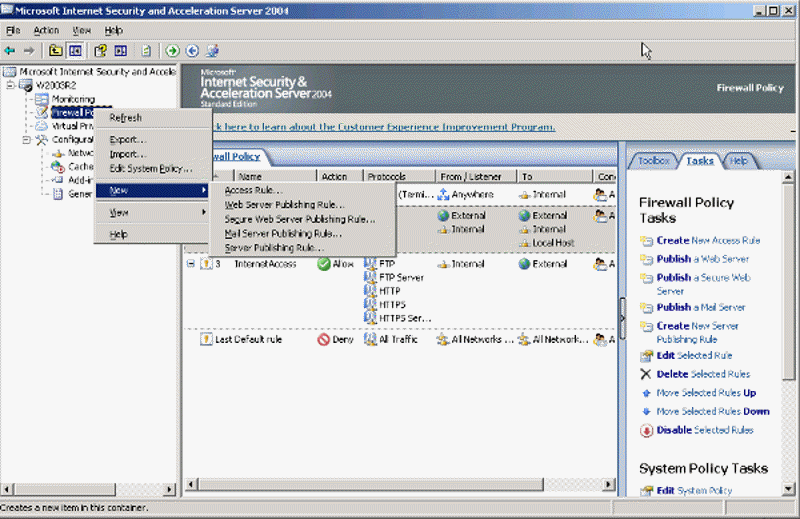Choose Help in the context menu

151,234
